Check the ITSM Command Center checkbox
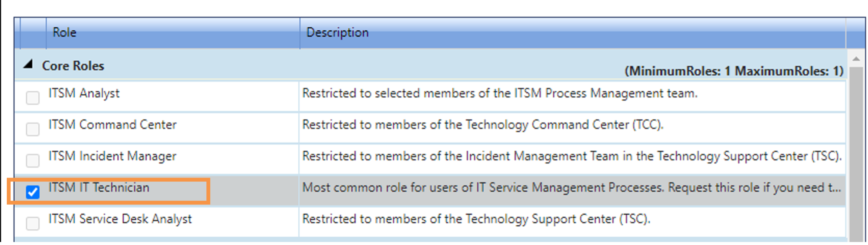The image size is (868, 245). [33, 129]
